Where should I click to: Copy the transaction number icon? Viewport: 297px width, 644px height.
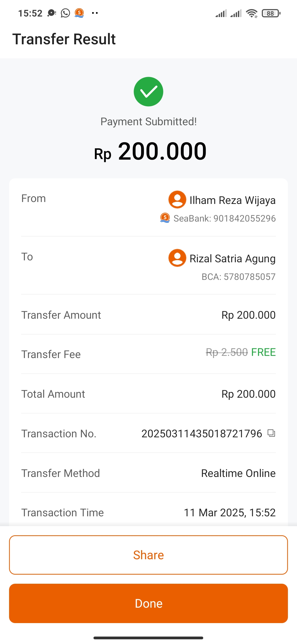271,433
